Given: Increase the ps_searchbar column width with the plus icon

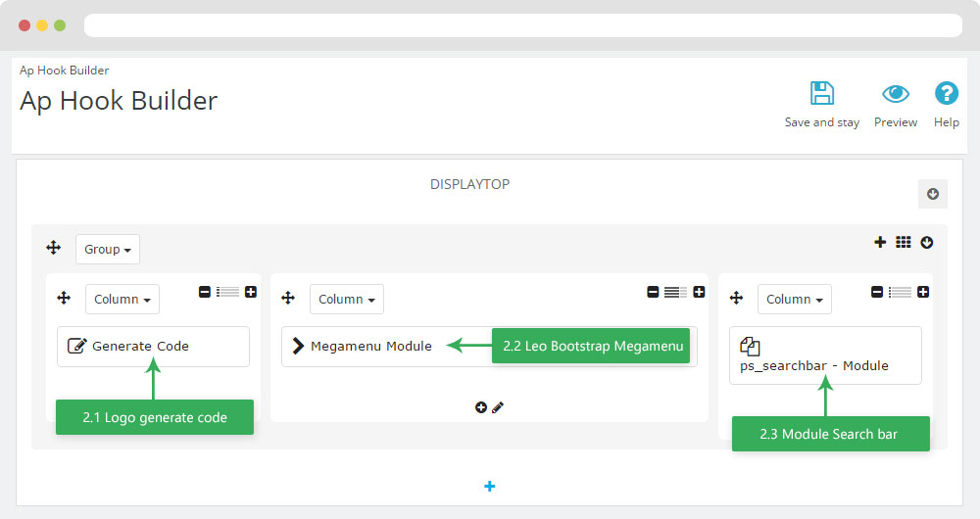Looking at the screenshot, I should tap(922, 292).
